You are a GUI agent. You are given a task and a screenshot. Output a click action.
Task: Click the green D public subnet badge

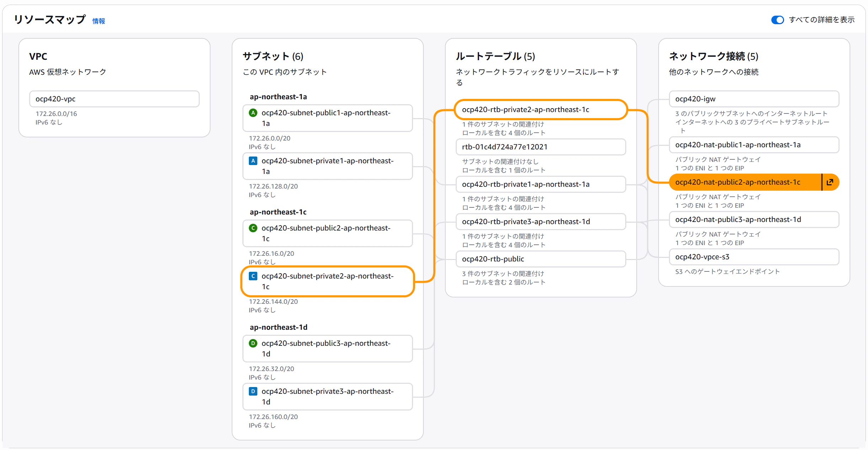coord(253,343)
